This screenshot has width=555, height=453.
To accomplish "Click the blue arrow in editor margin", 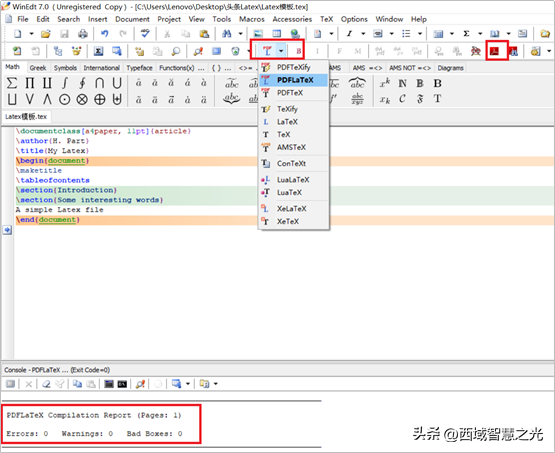I will (x=7, y=230).
